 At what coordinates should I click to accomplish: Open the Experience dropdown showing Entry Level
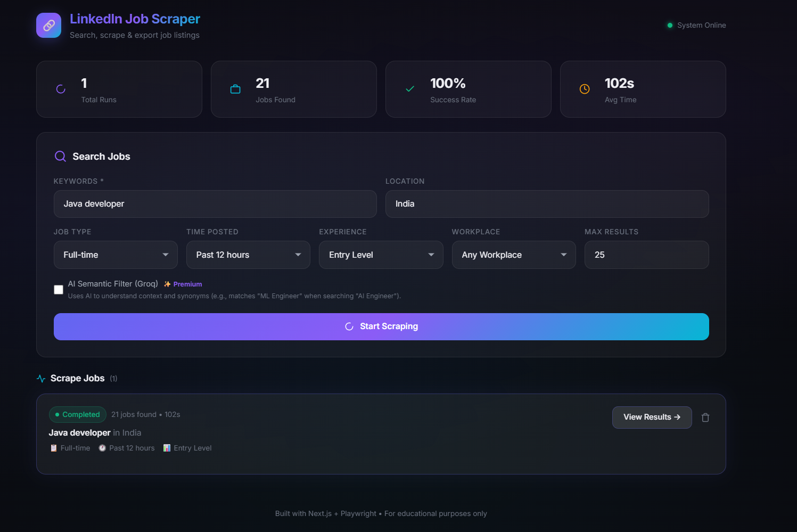point(381,255)
